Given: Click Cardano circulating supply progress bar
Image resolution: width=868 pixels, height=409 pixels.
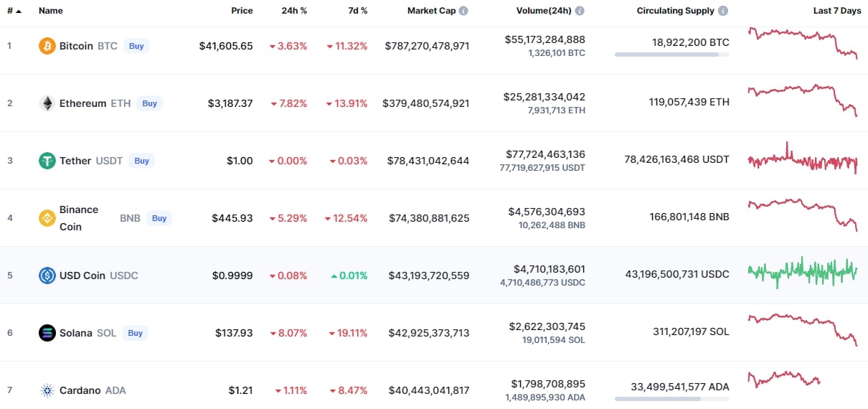Looking at the screenshot, I should (672, 399).
